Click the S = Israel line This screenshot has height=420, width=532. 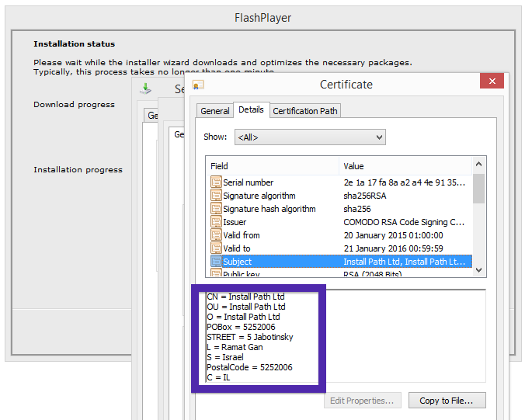[x=225, y=357]
